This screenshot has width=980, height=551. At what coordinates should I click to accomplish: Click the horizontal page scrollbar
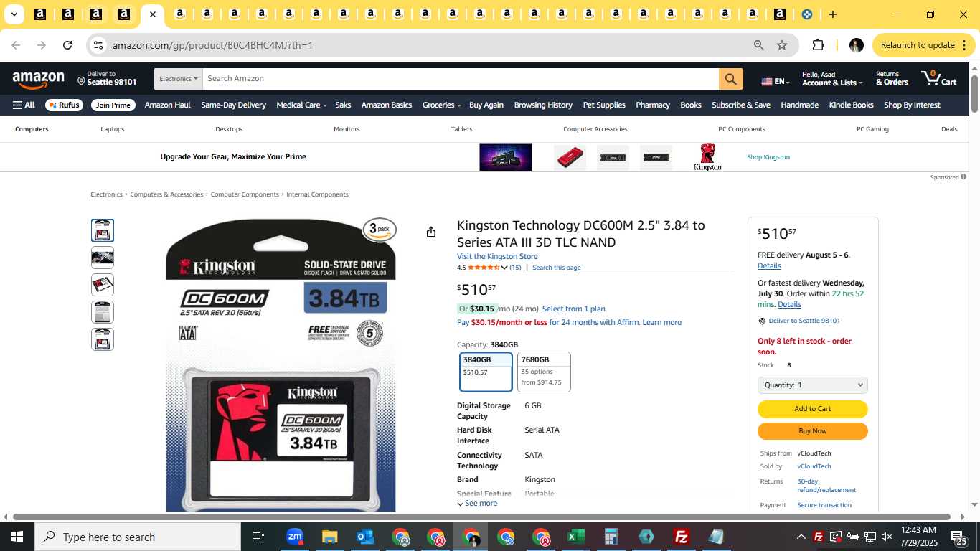coord(482,517)
